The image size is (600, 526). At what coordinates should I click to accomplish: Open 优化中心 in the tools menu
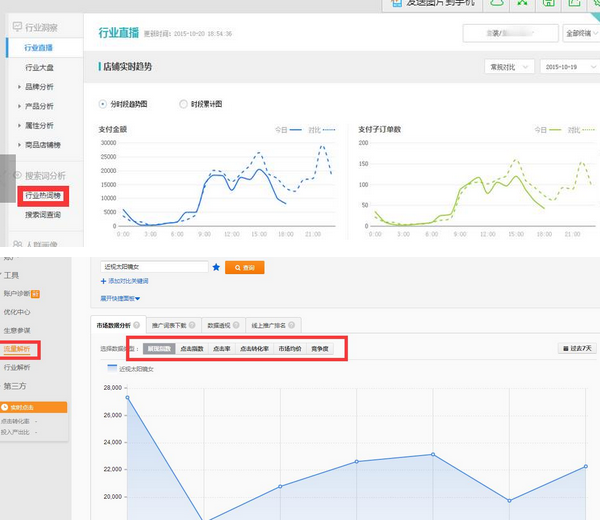pos(17,312)
